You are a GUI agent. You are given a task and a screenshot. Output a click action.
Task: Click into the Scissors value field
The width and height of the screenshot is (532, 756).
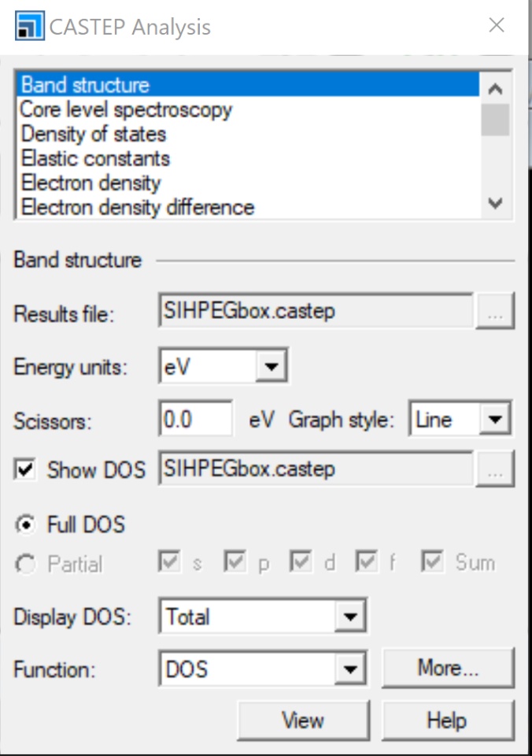[x=195, y=419]
